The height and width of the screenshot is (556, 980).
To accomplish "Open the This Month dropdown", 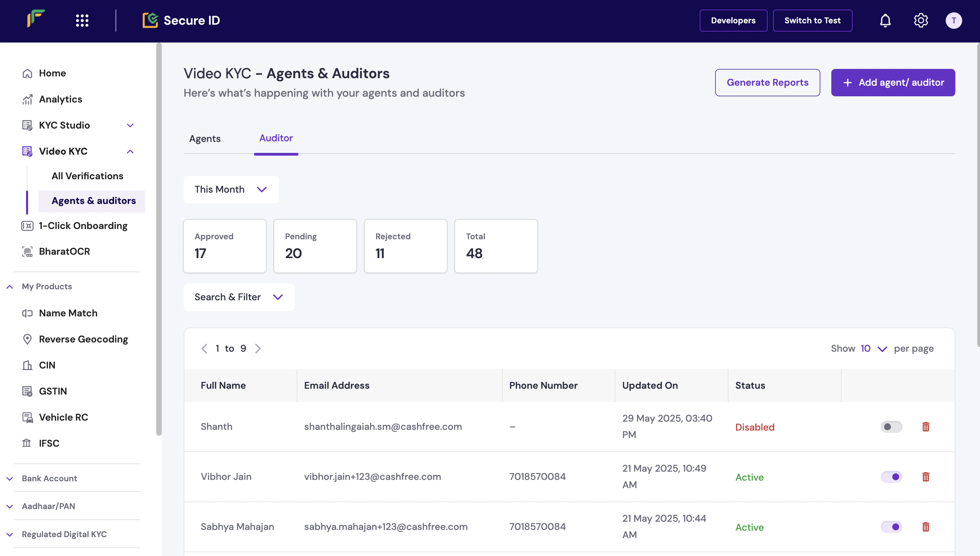I will pyautogui.click(x=231, y=190).
